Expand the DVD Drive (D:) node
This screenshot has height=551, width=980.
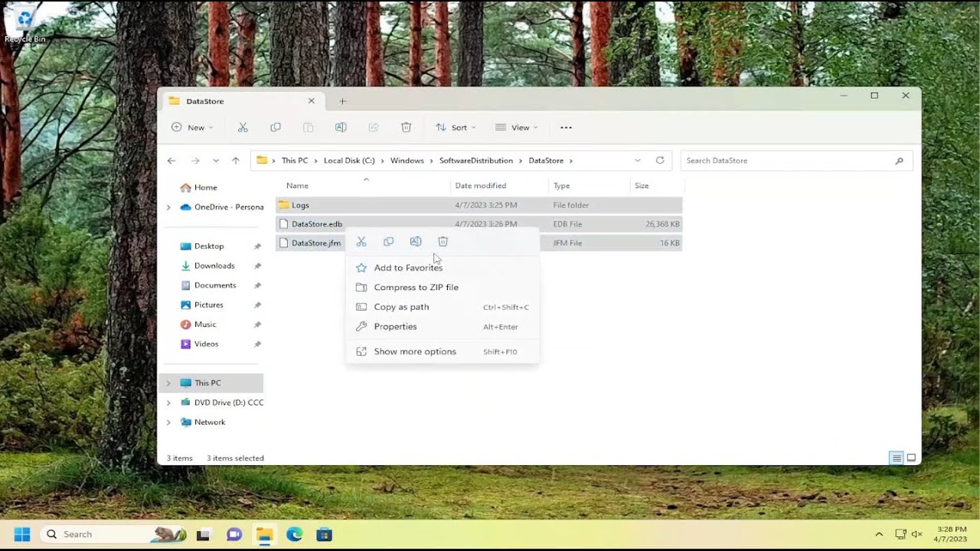168,403
